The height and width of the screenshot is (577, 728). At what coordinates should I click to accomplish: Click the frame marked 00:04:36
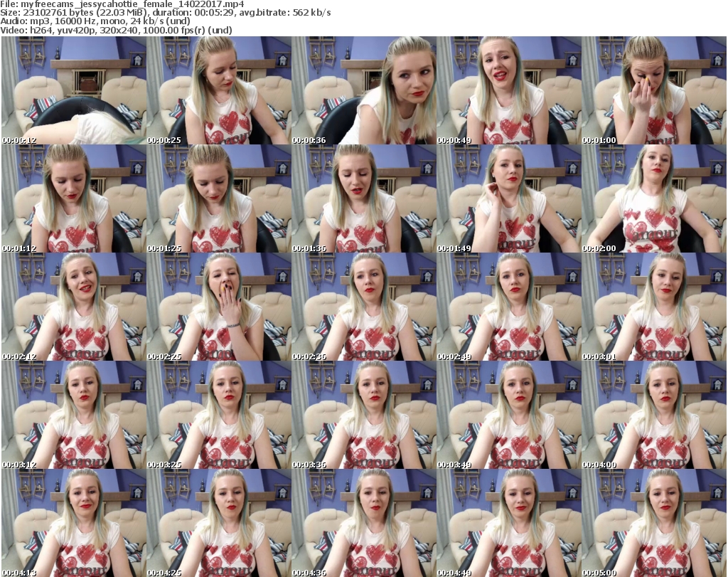click(364, 523)
